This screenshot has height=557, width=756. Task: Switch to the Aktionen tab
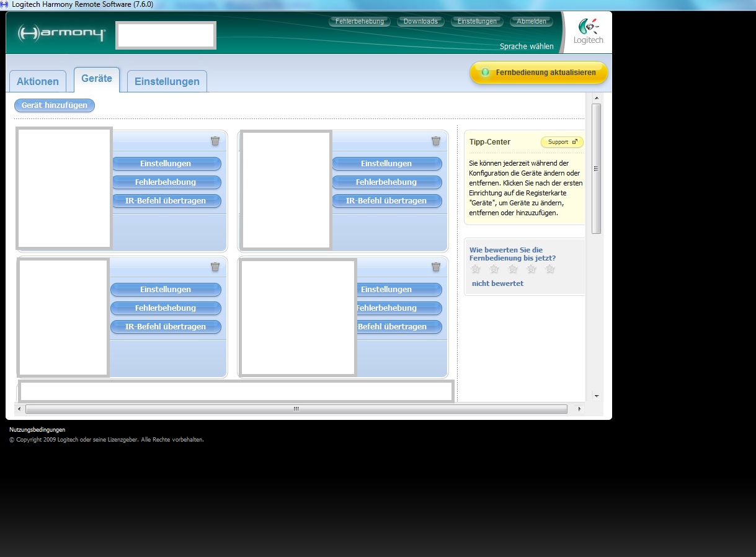pos(38,81)
